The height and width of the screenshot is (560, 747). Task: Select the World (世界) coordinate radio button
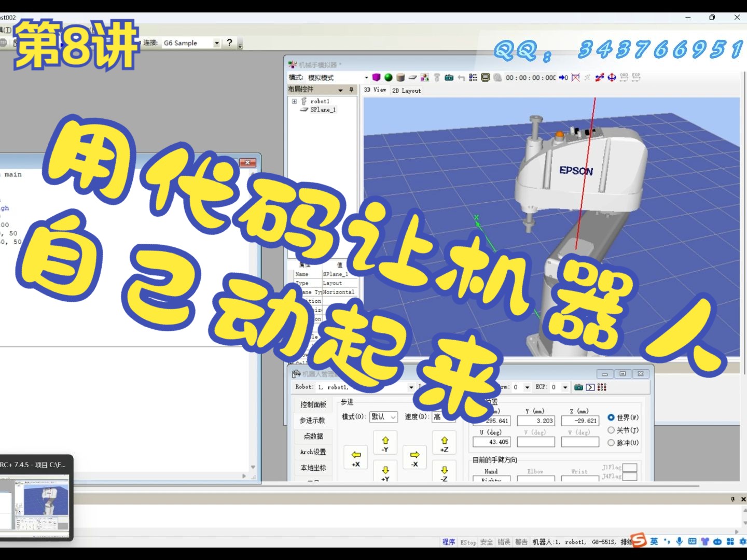click(611, 417)
